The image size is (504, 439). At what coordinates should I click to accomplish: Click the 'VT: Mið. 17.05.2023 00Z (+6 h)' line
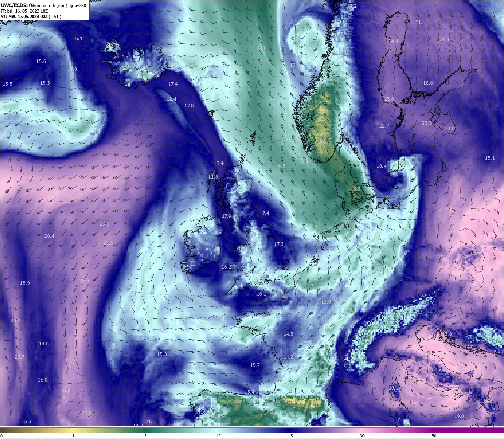click(x=31, y=17)
